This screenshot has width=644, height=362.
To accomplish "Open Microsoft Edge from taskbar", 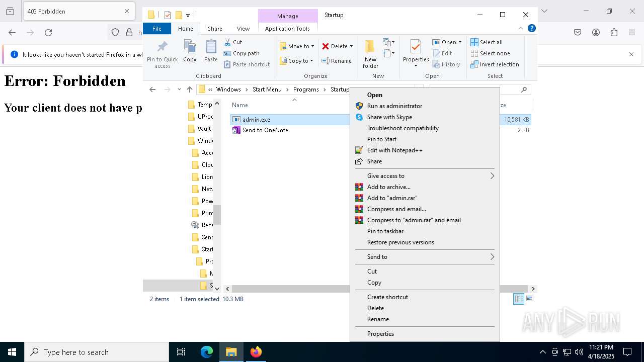I will click(207, 352).
